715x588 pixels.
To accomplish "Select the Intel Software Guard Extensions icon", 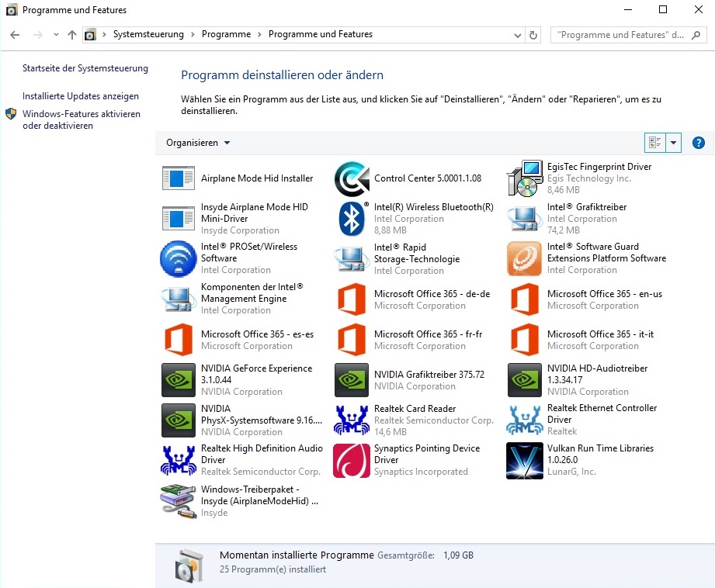I will point(525,258).
